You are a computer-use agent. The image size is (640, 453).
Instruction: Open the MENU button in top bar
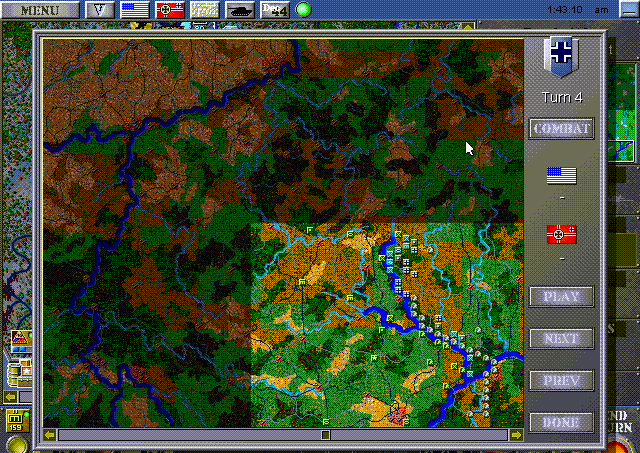[39, 10]
